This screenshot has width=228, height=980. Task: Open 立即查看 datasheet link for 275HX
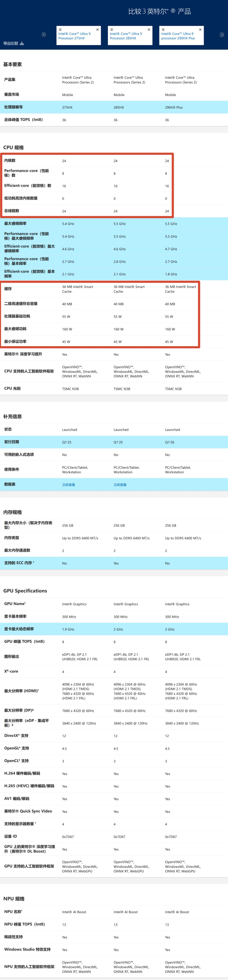[68, 485]
